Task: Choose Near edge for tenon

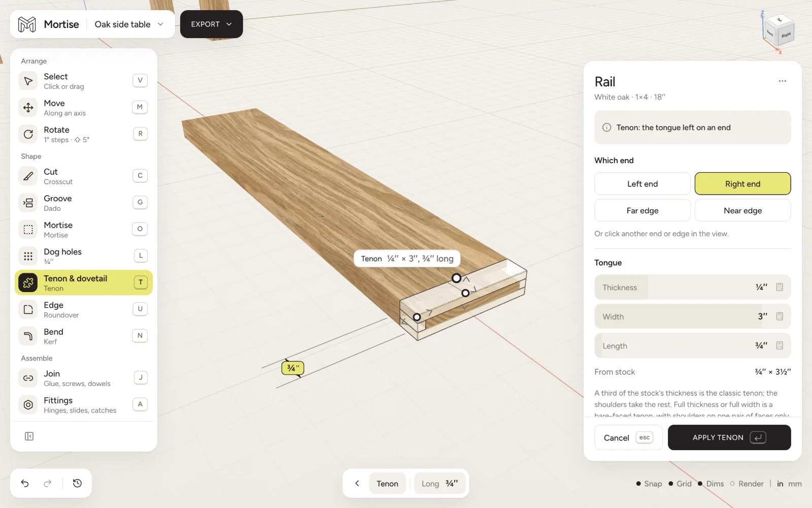Action: tap(742, 210)
